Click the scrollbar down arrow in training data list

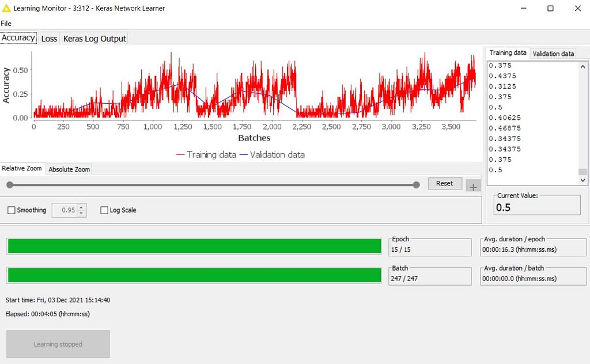[x=582, y=180]
